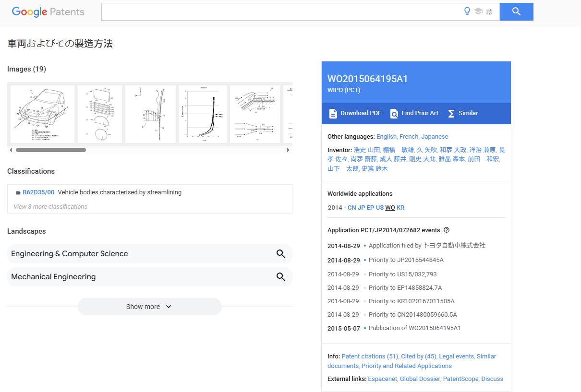This screenshot has height=392, width=581.
Task: Open the second patent figure thumbnail
Action: 100,114
